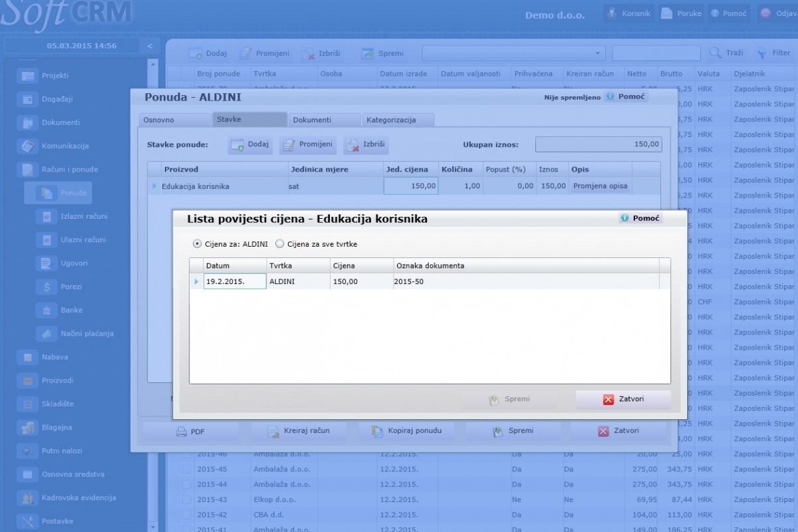Click Kopiraj ponudu button
798x532 pixels.
pos(406,431)
